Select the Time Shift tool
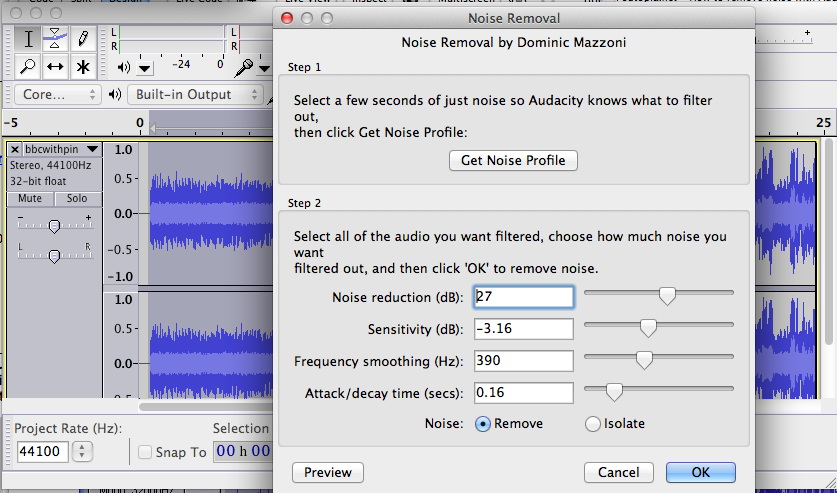This screenshot has height=493, width=837. pos(56,67)
